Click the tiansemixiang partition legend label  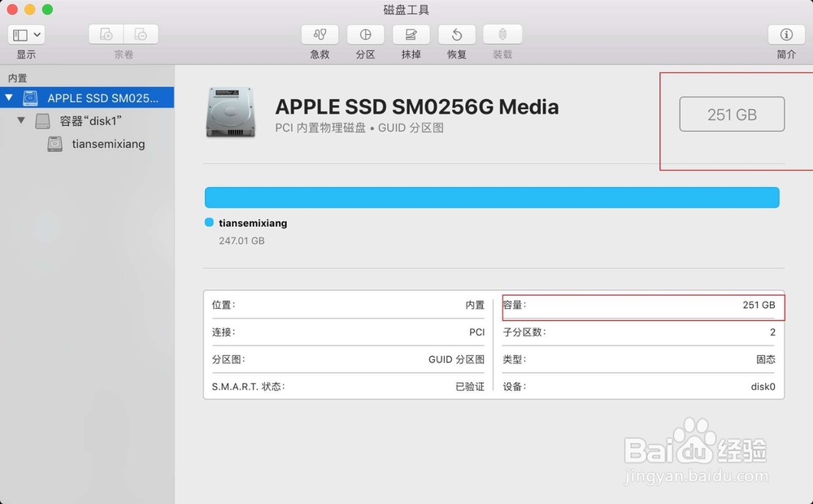click(x=253, y=223)
